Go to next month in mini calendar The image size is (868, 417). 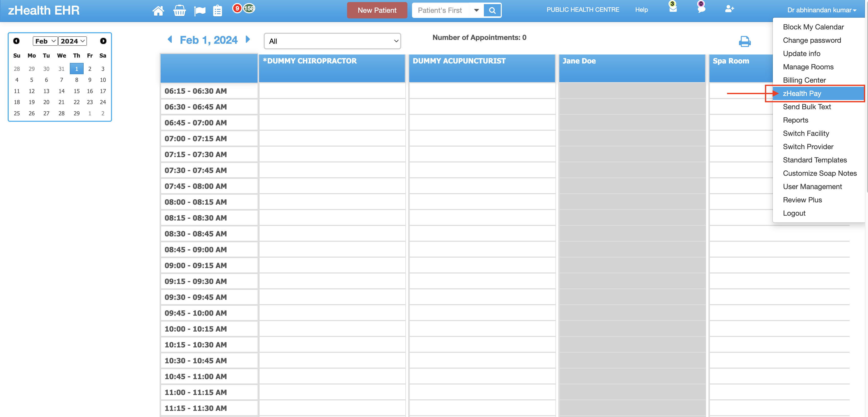(103, 41)
